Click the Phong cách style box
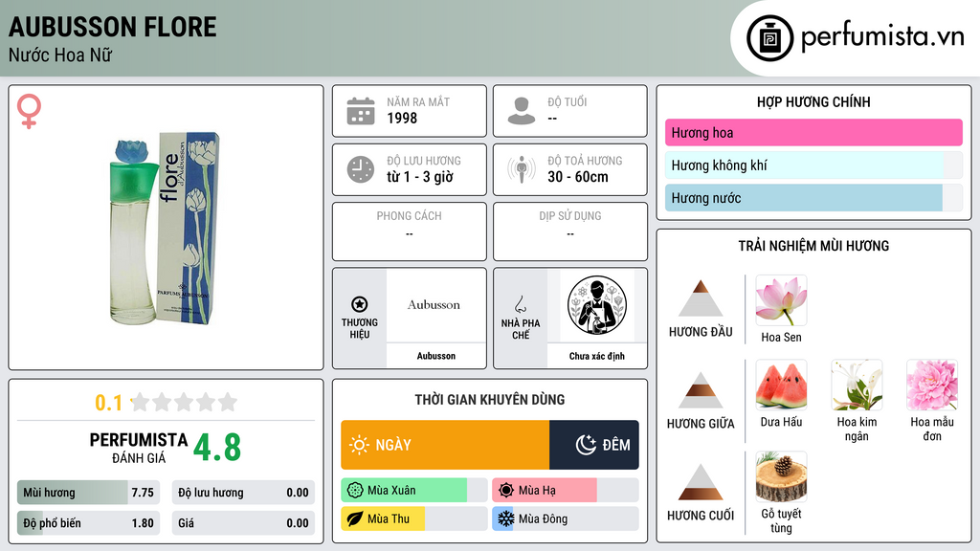Image resolution: width=980 pixels, height=551 pixels. point(410,231)
